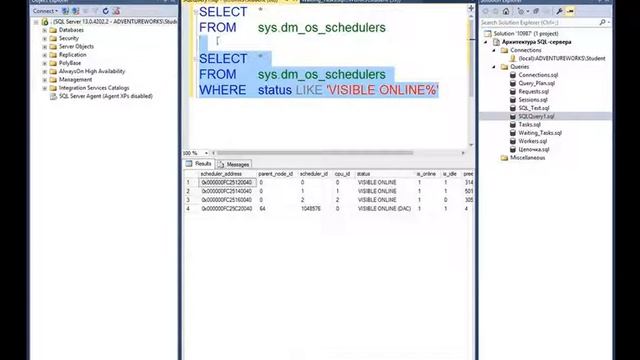640x360 pixels.
Task: Switch to the Messages tab
Action: click(x=234, y=164)
